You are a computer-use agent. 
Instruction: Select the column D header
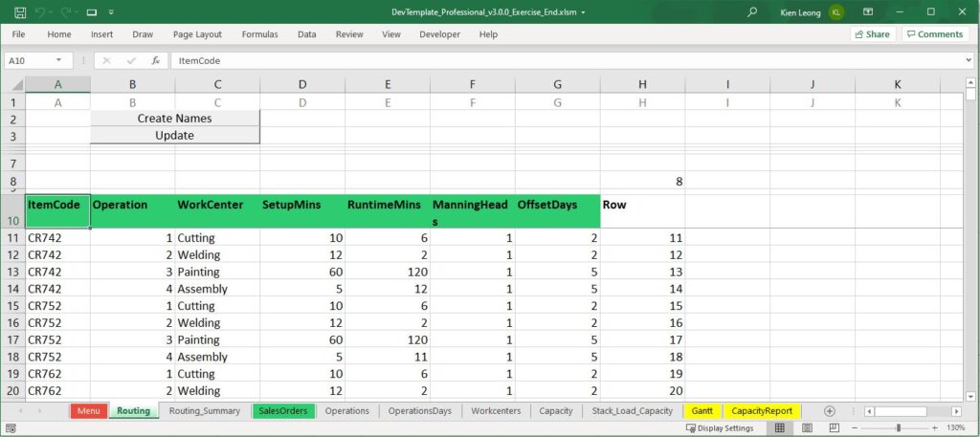coord(302,84)
